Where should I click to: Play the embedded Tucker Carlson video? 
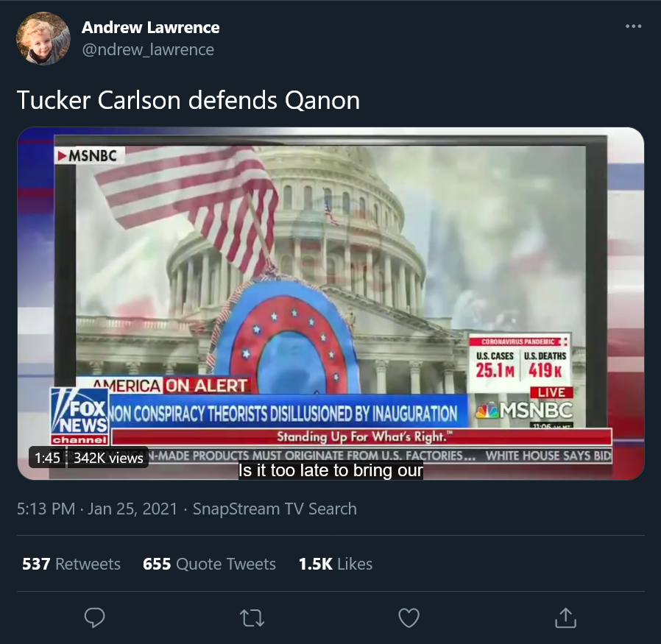(330, 303)
